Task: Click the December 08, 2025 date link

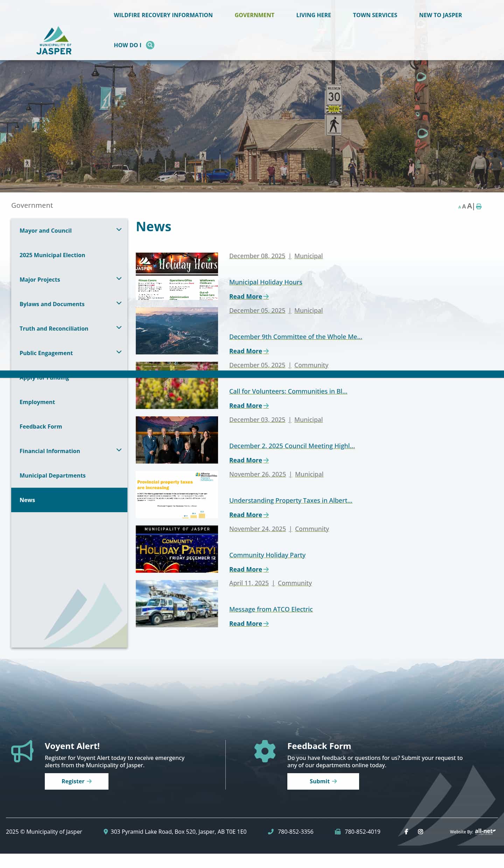Action: point(257,256)
